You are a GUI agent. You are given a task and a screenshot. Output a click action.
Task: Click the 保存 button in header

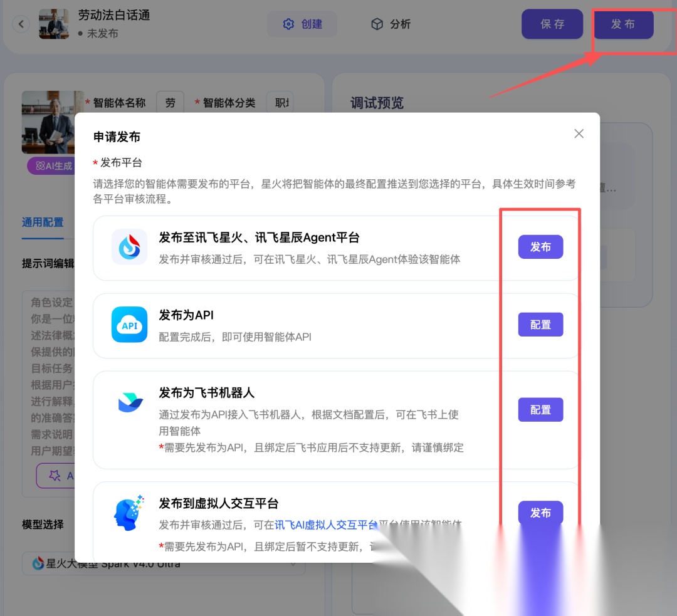click(552, 24)
